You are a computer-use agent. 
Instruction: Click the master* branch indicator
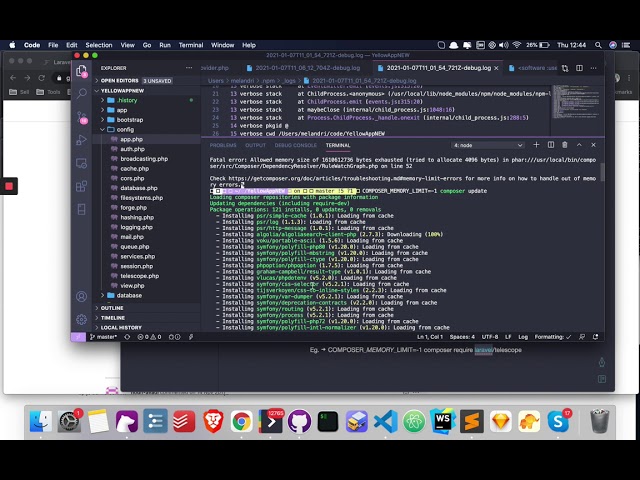point(104,337)
